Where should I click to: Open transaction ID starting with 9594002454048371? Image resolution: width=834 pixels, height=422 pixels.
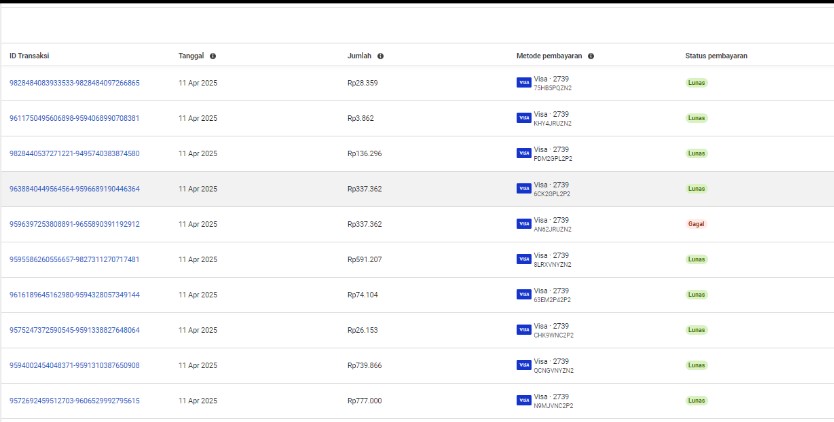(x=74, y=365)
